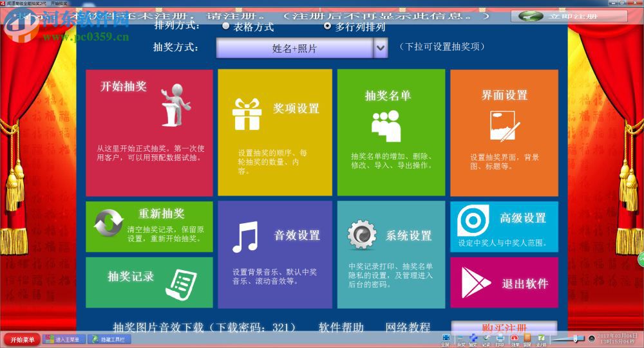This screenshot has height=348, width=644.
Task: Click the picture-and-pencil icon in 界面设置
Action: [505, 126]
